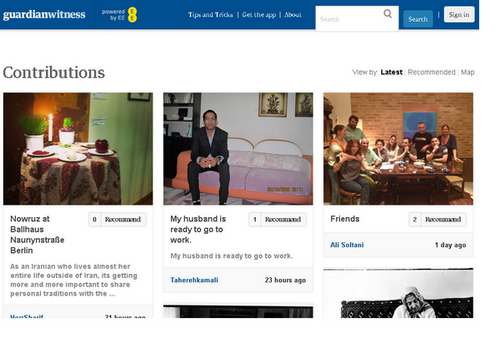
Task: Open the husband on sofa photo
Action: click(x=238, y=149)
